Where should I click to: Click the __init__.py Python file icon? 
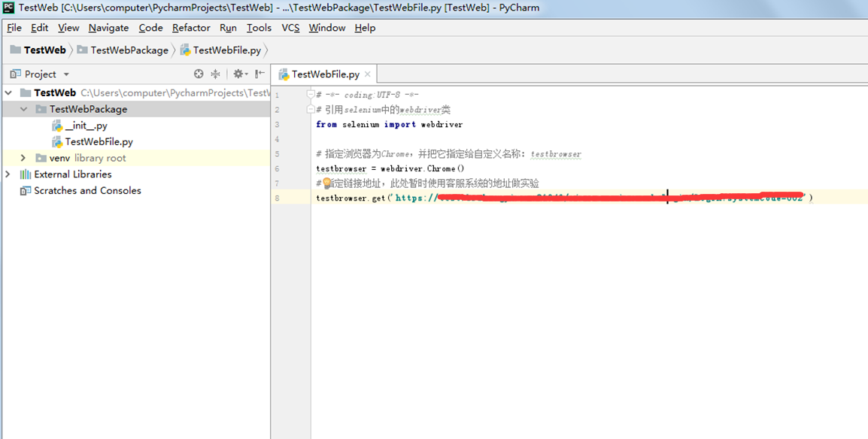(x=57, y=126)
